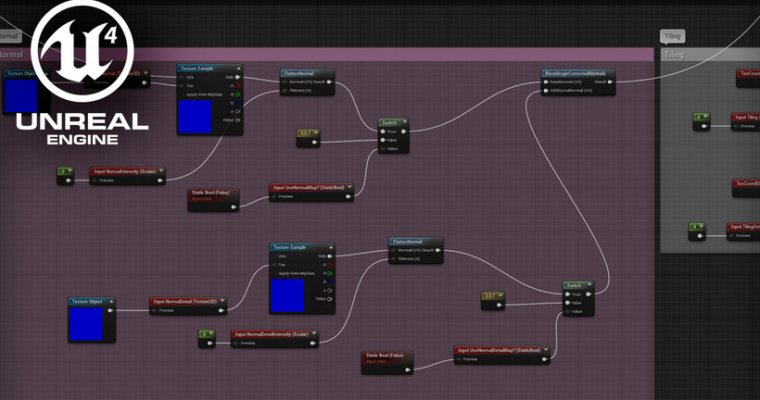Viewport: 760px width, 400px height.
Task: Click output pin of Input UseNormalDetailMap? (StaticBool)
Action: (x=544, y=359)
